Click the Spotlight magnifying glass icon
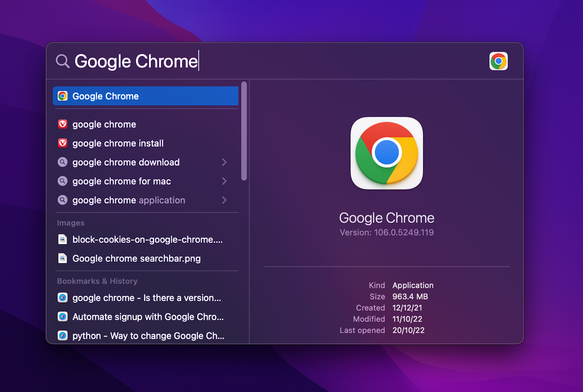Viewport: 583px width, 392px height. click(63, 61)
